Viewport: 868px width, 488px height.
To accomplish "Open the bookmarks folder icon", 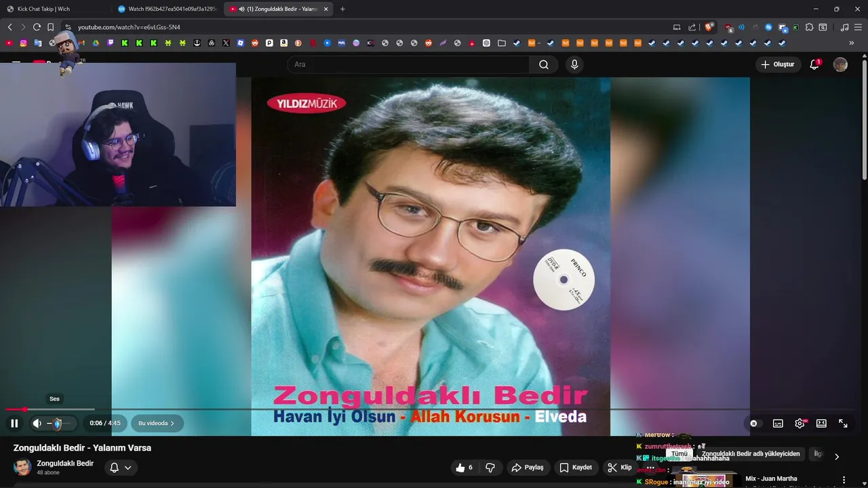I will coord(502,43).
